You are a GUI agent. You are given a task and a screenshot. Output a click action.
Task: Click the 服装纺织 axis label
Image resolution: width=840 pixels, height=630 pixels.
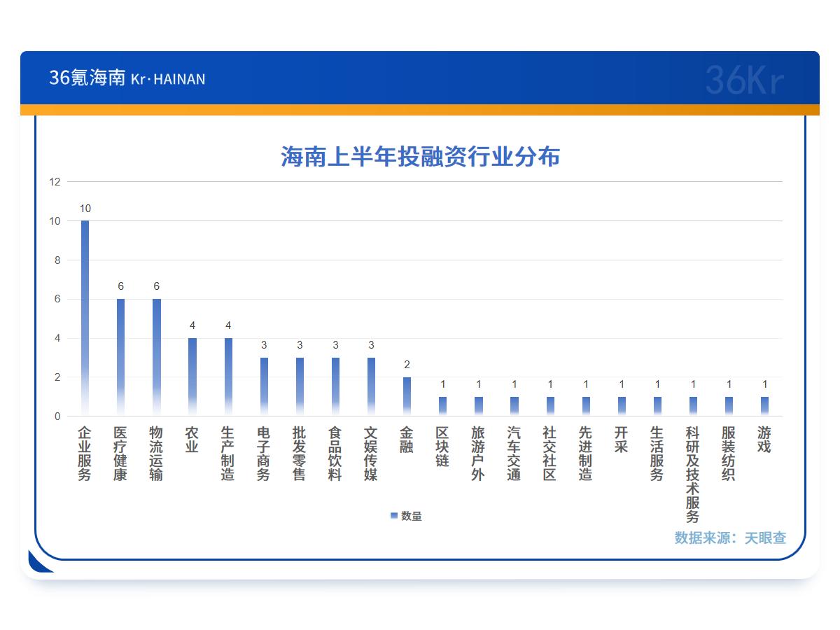[x=729, y=454]
